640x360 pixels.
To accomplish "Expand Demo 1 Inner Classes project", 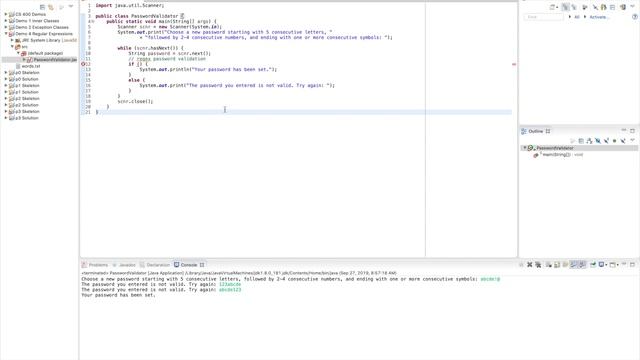I will pos(6,21).
